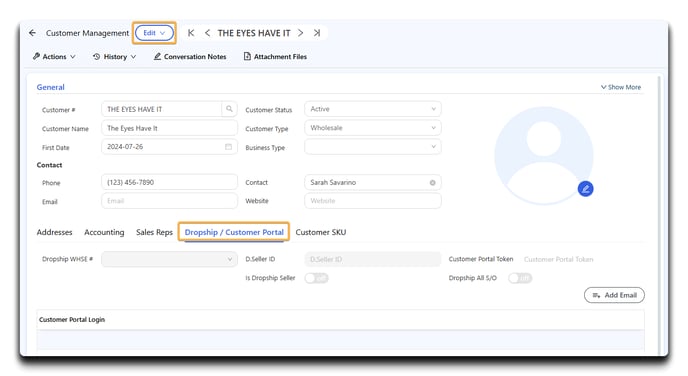Switch to the Addresses tab
The height and width of the screenshot is (376, 688).
click(x=54, y=232)
